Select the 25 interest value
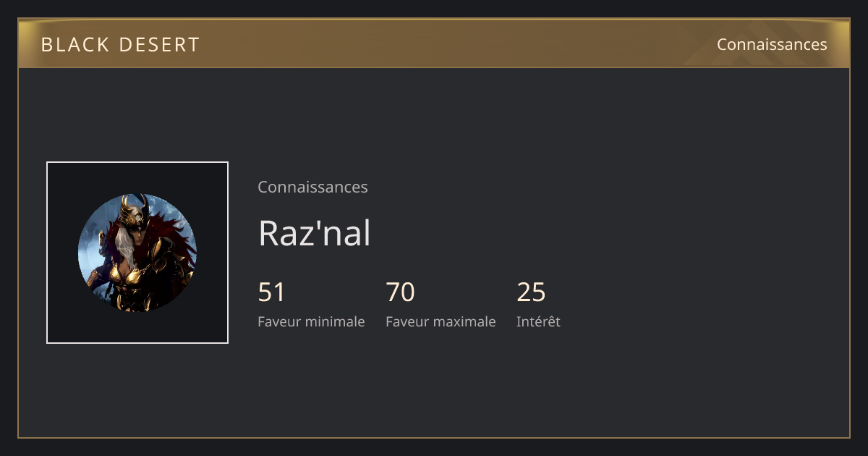The image size is (868, 456). (x=531, y=292)
